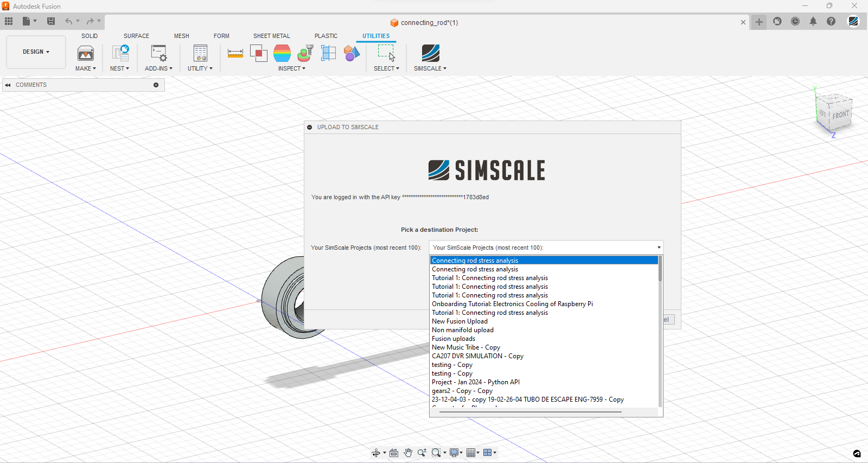The width and height of the screenshot is (868, 463).
Task: Switch to the SOLID tab
Action: point(90,36)
